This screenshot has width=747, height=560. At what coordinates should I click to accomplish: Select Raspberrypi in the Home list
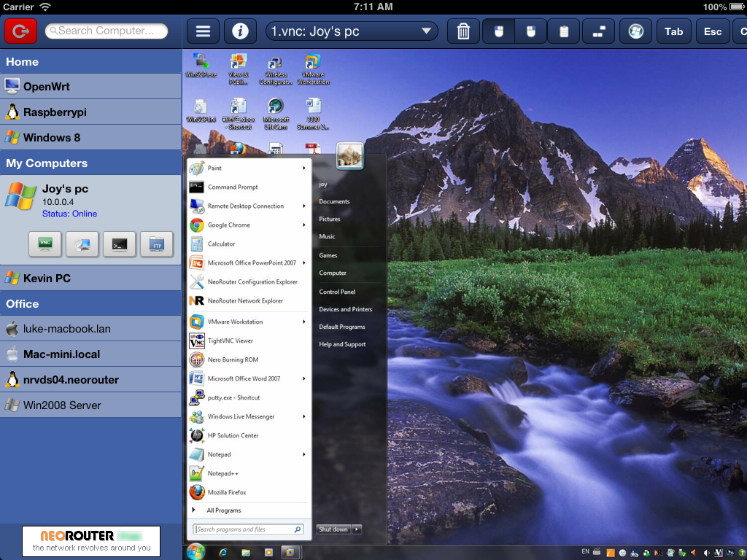(90, 112)
